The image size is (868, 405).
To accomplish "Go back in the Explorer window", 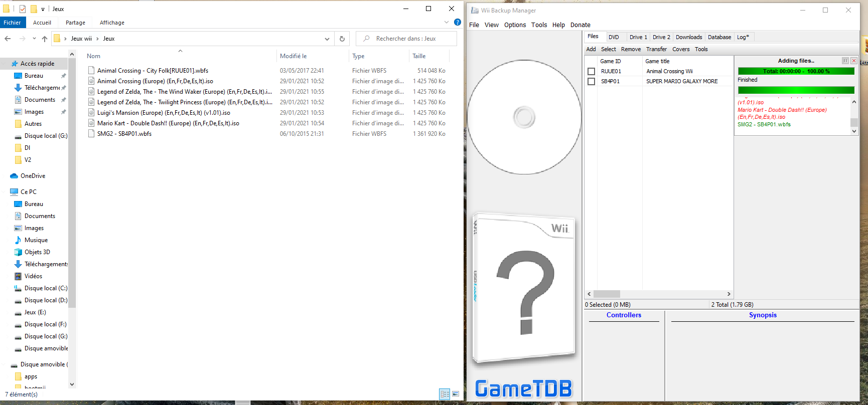I will click(8, 39).
